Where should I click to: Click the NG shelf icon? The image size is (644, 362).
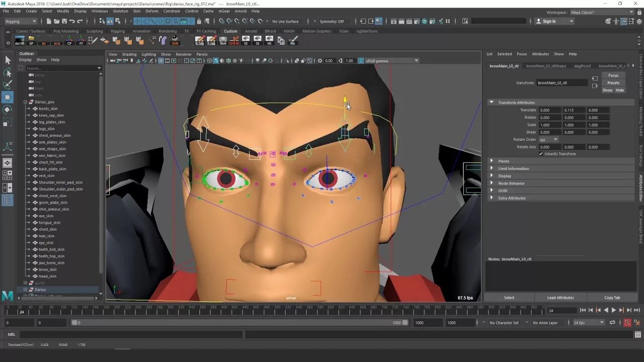coord(293,40)
